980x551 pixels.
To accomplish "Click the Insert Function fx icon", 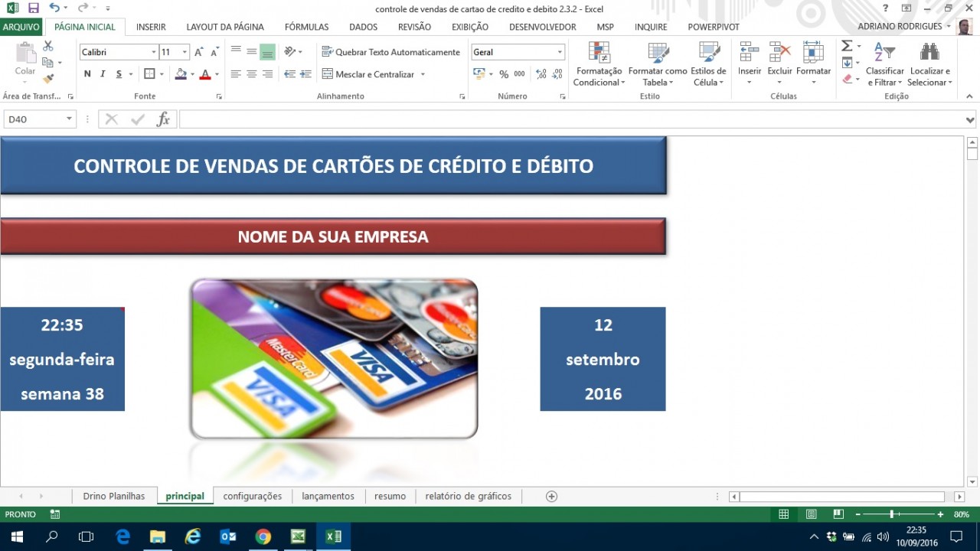I will pyautogui.click(x=163, y=119).
